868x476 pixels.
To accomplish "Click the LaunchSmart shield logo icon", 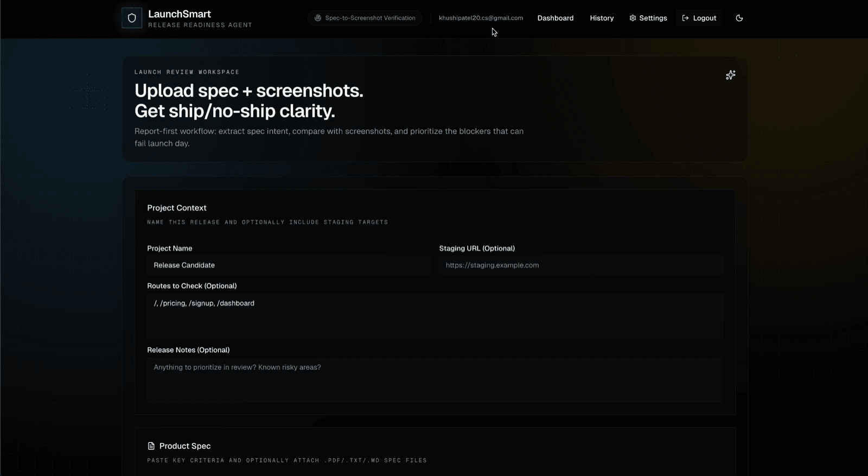I will [x=132, y=18].
